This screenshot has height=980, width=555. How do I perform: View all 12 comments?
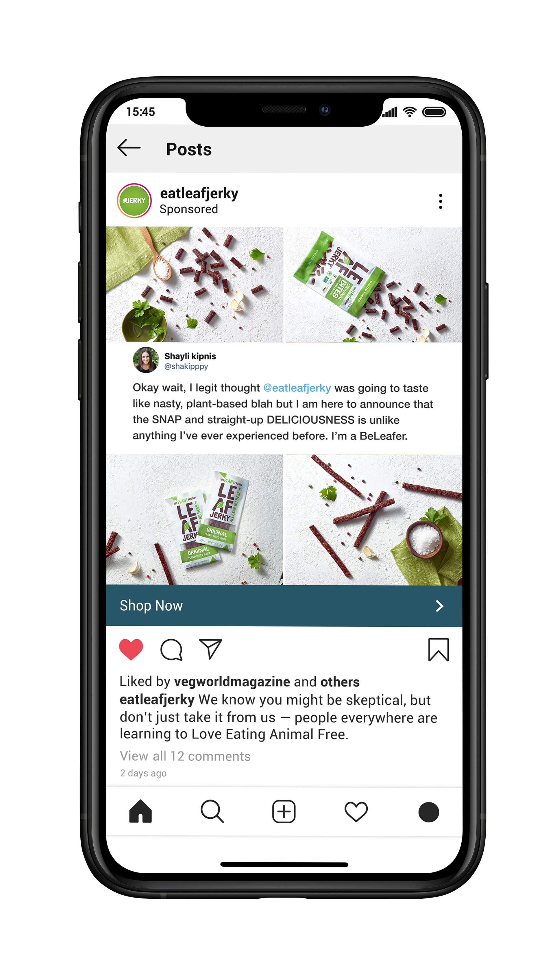(x=185, y=756)
